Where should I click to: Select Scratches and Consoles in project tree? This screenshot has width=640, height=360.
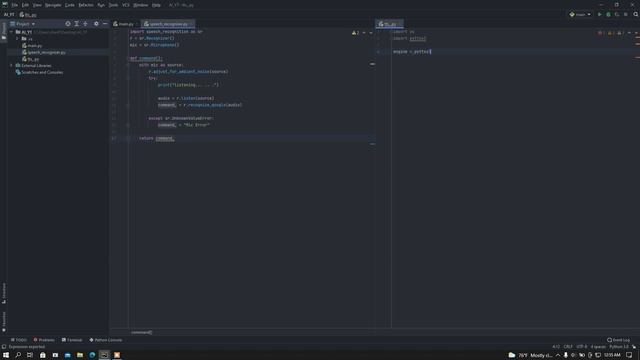42,72
